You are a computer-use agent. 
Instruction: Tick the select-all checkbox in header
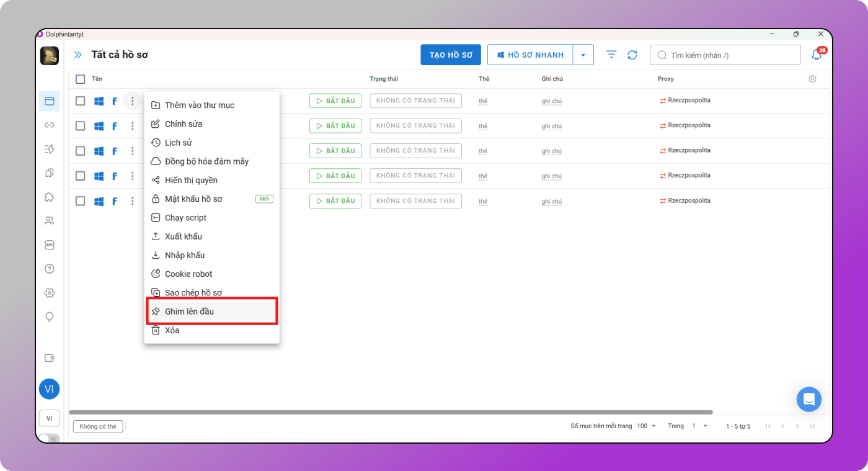click(x=81, y=79)
